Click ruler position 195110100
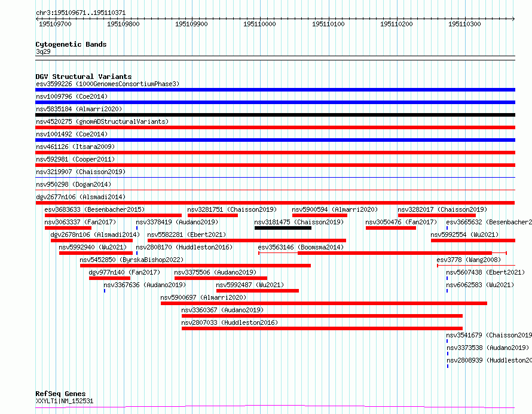Viewport: 532px width, 414px height. point(328,24)
